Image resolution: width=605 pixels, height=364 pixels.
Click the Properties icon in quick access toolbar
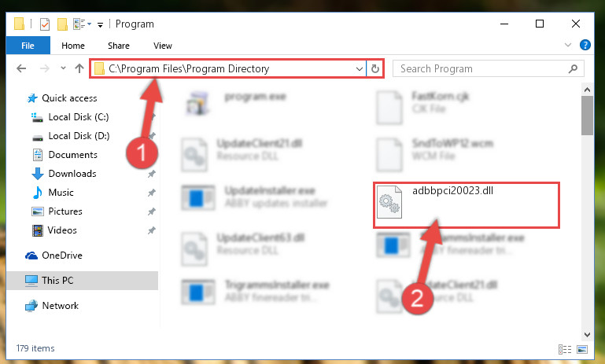coord(45,24)
